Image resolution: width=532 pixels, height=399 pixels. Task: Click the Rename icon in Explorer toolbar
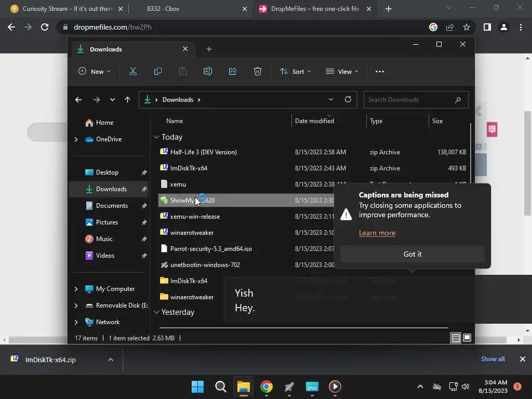(x=208, y=71)
